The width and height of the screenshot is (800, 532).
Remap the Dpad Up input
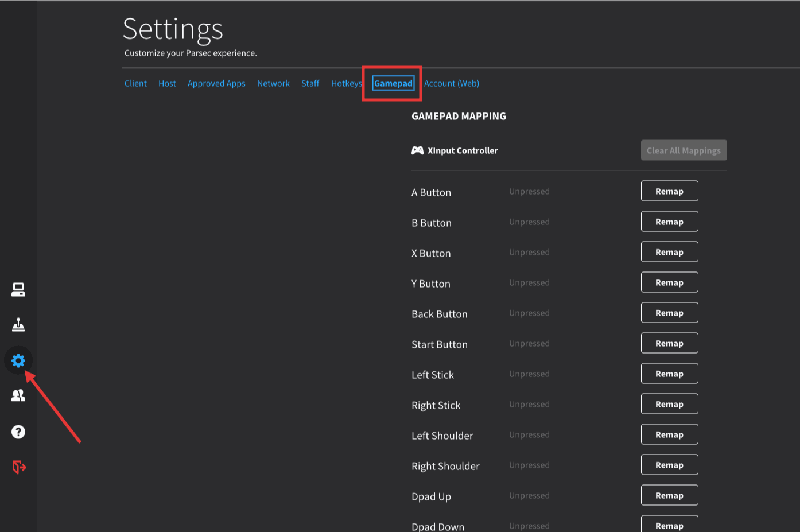669,495
